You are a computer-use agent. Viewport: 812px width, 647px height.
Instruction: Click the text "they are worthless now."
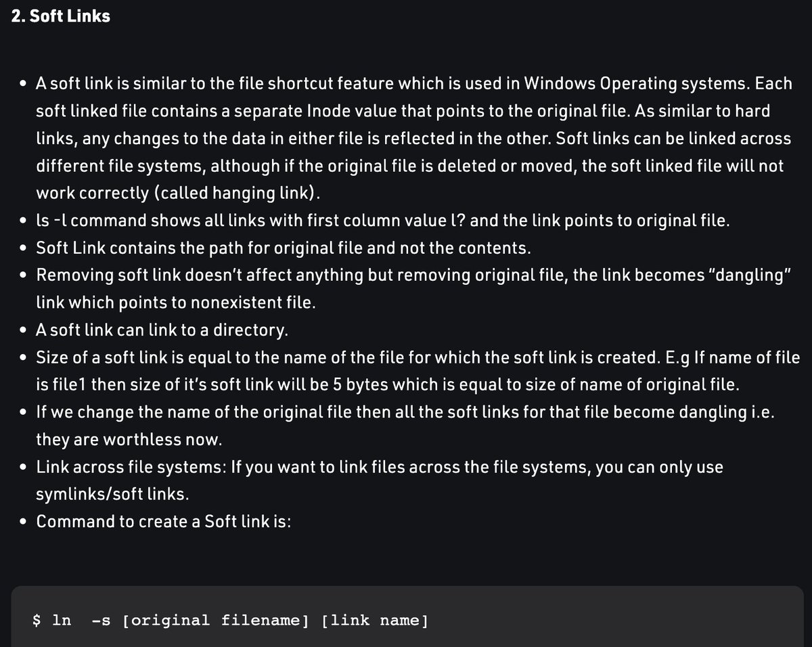(129, 439)
